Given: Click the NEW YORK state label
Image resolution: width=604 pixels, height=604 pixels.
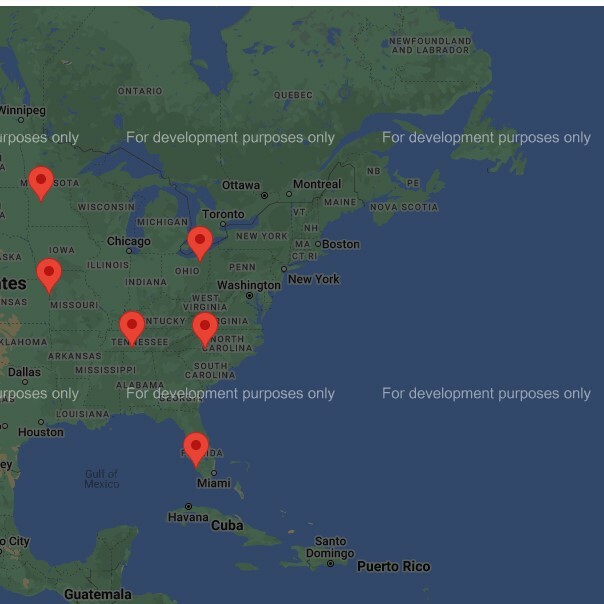Looking at the screenshot, I should [262, 236].
